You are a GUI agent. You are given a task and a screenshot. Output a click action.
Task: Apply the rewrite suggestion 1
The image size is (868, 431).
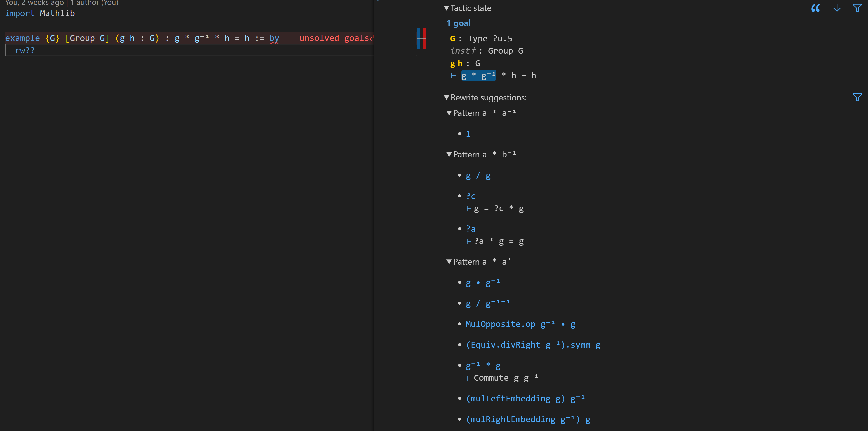pyautogui.click(x=468, y=134)
